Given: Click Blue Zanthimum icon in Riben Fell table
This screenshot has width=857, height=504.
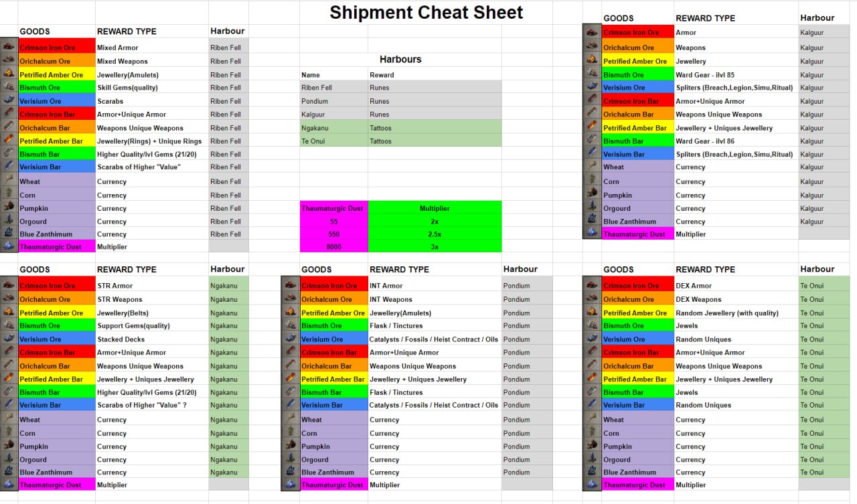Looking at the screenshot, I should (9, 234).
